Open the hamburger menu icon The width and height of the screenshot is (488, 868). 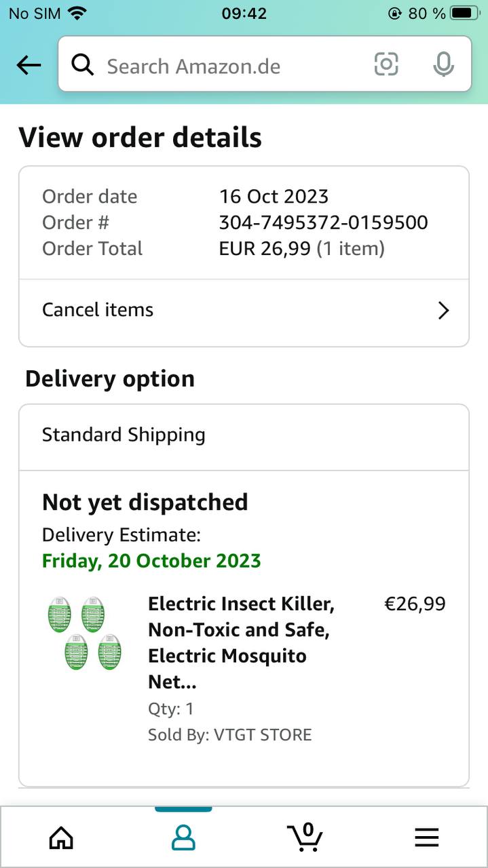(426, 837)
